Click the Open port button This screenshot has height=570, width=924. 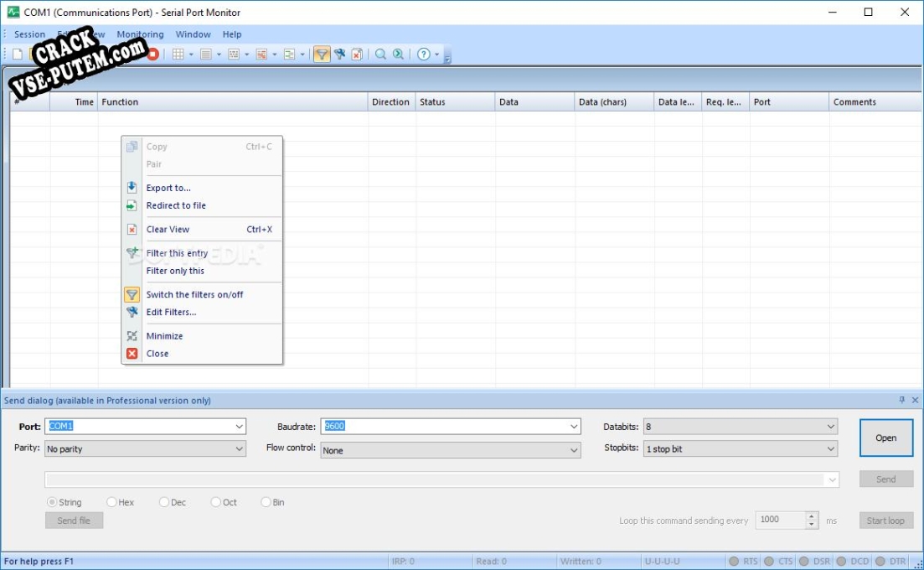pos(885,438)
